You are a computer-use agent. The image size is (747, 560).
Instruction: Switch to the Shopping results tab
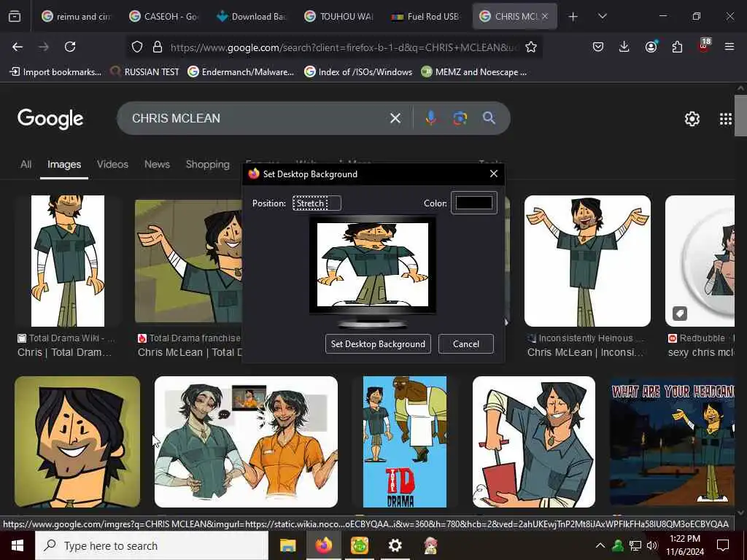(207, 164)
